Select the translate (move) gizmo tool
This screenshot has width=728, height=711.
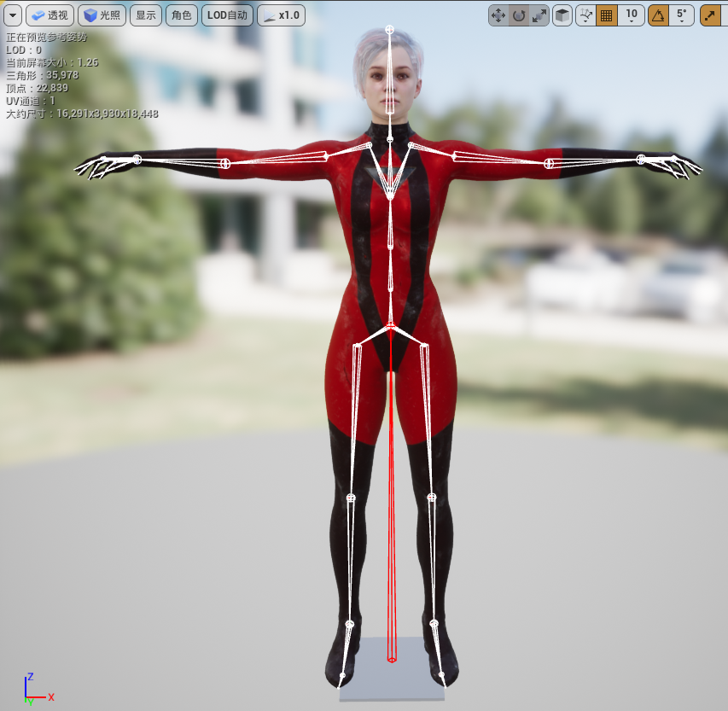(498, 15)
